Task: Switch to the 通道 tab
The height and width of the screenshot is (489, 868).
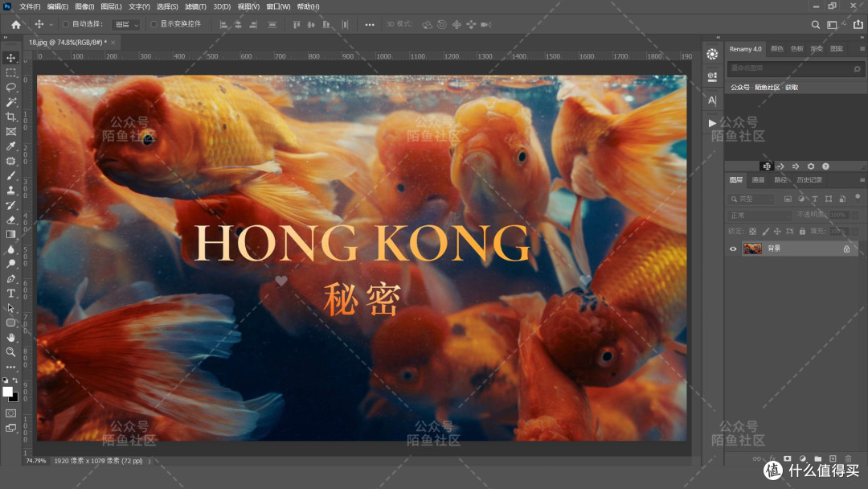Action: pos(758,180)
